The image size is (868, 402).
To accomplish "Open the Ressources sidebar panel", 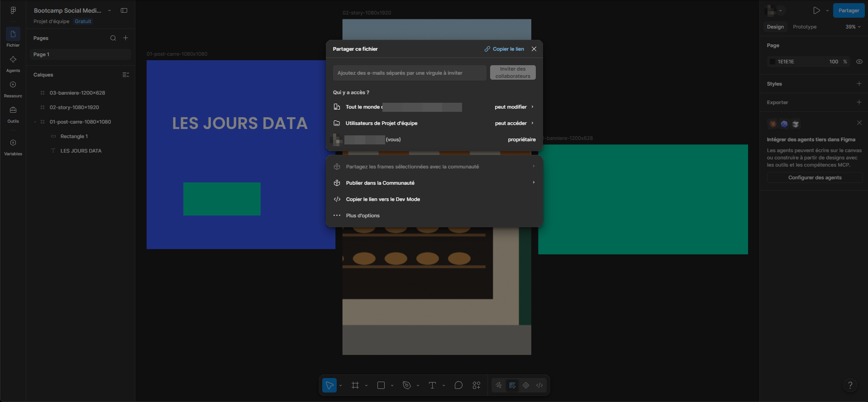I will tap(13, 89).
